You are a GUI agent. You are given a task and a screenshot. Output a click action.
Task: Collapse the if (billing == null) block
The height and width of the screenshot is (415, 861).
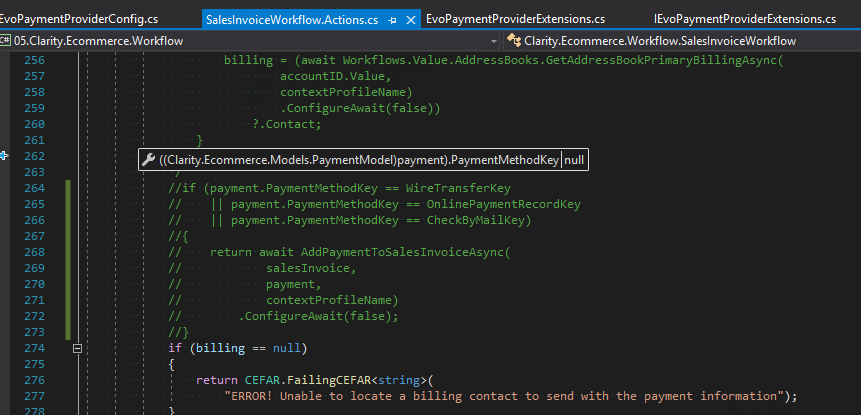(77, 348)
